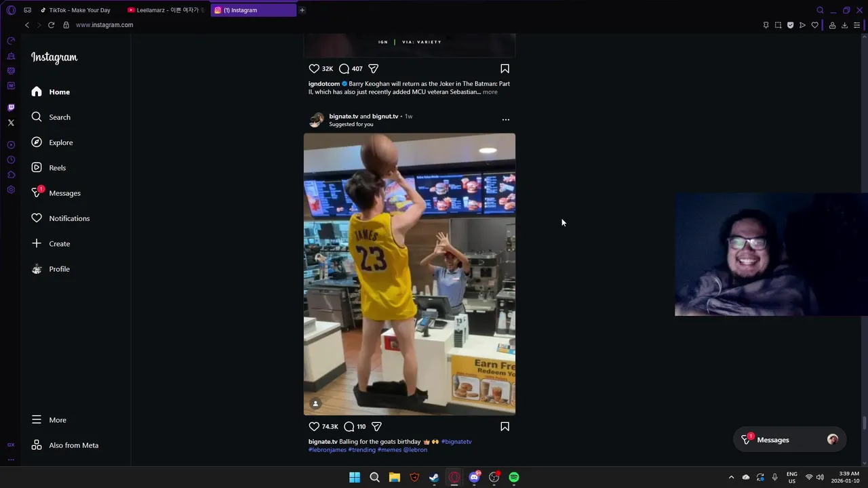Image resolution: width=868 pixels, height=488 pixels.
Task: Open Steam from the taskbar
Action: click(434, 477)
